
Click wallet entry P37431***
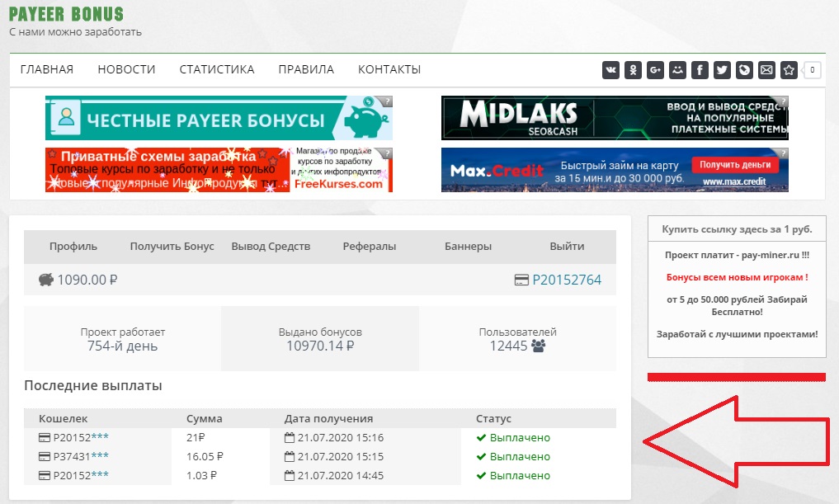point(81,456)
